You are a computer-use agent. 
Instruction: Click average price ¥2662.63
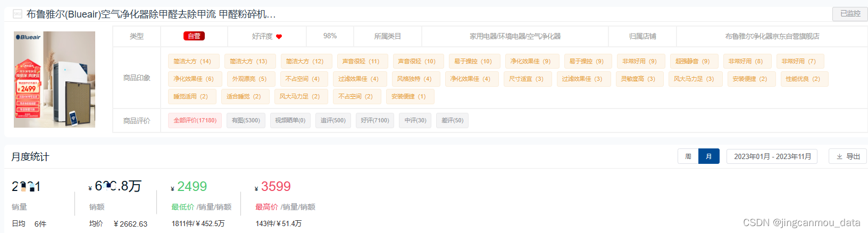131,224
